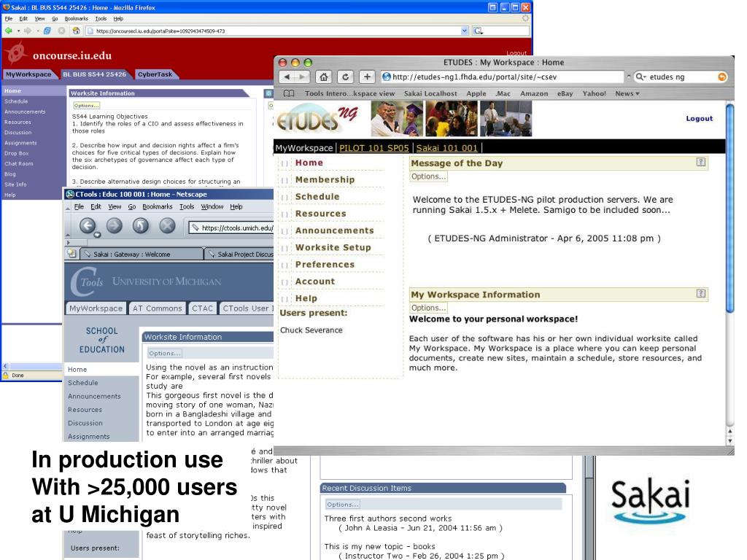This screenshot has height=560, width=747.
Task: Select the CTAC tab in CTools
Action: (203, 308)
